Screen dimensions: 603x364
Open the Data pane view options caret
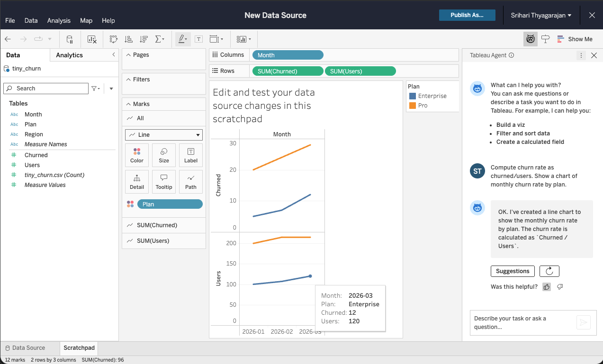pos(111,89)
